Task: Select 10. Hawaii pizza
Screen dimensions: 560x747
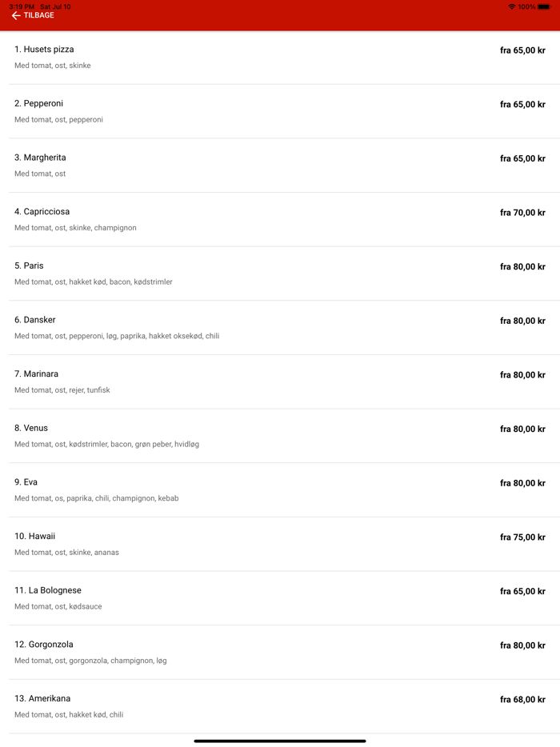Action: click(x=35, y=537)
